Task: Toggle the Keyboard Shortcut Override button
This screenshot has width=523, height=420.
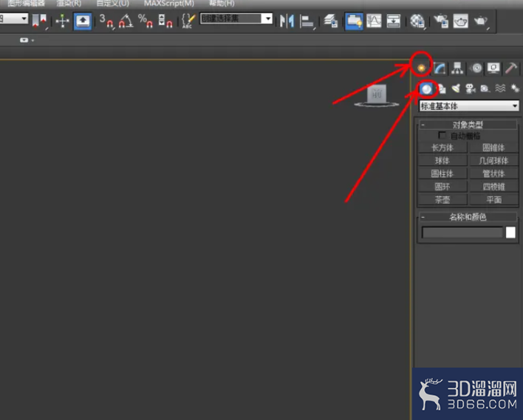Action: click(x=83, y=21)
